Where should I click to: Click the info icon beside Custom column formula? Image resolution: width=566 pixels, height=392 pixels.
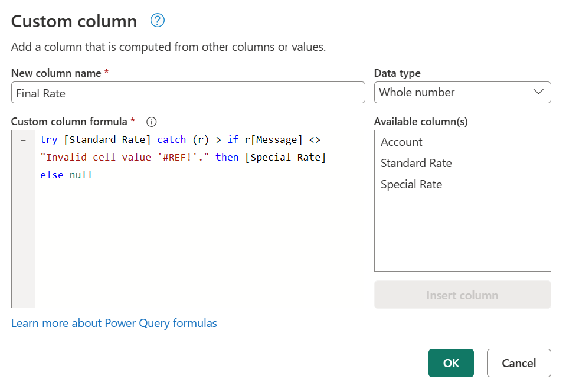click(151, 121)
